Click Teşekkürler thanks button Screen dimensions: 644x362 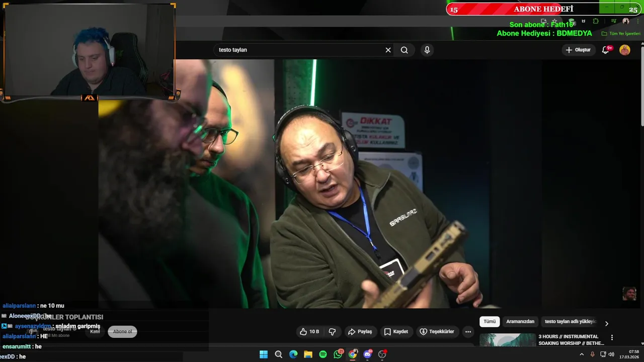click(437, 332)
